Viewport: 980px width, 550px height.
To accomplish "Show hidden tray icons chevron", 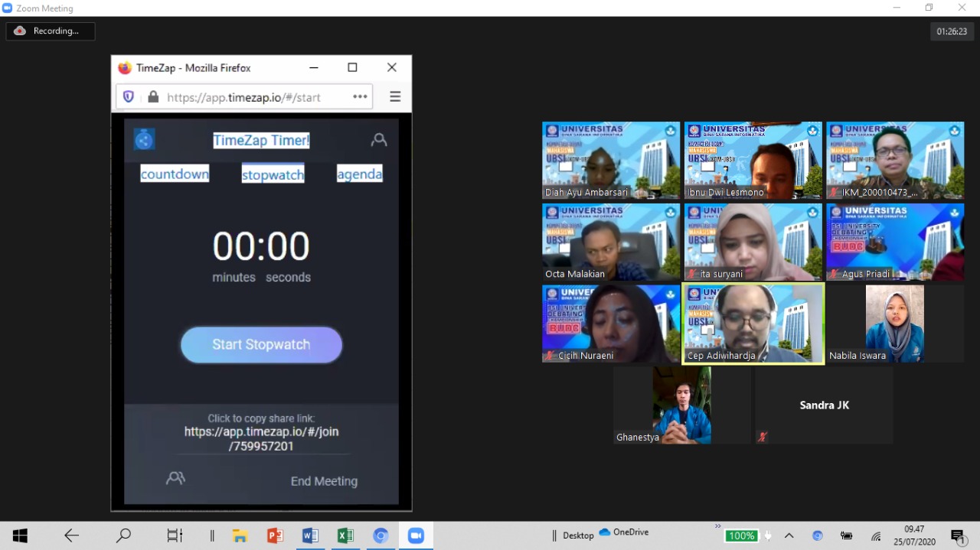I will (789, 536).
